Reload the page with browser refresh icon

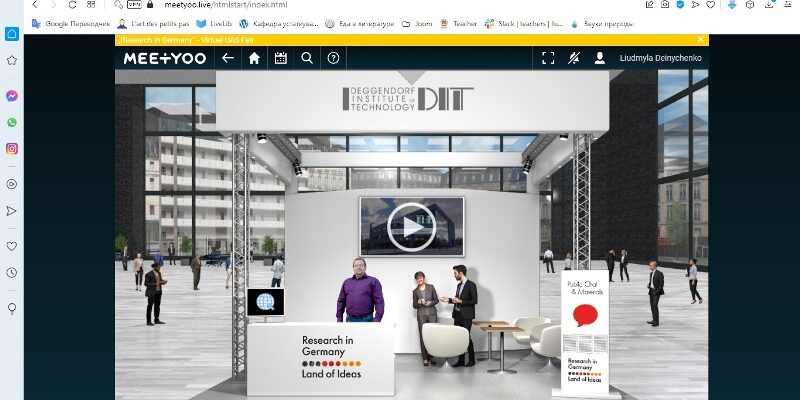[72, 5]
